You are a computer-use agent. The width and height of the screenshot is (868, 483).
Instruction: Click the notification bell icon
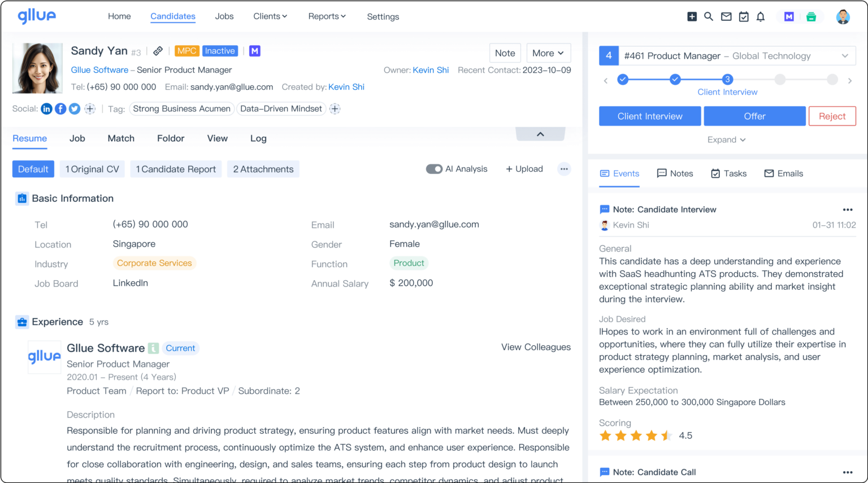760,16
